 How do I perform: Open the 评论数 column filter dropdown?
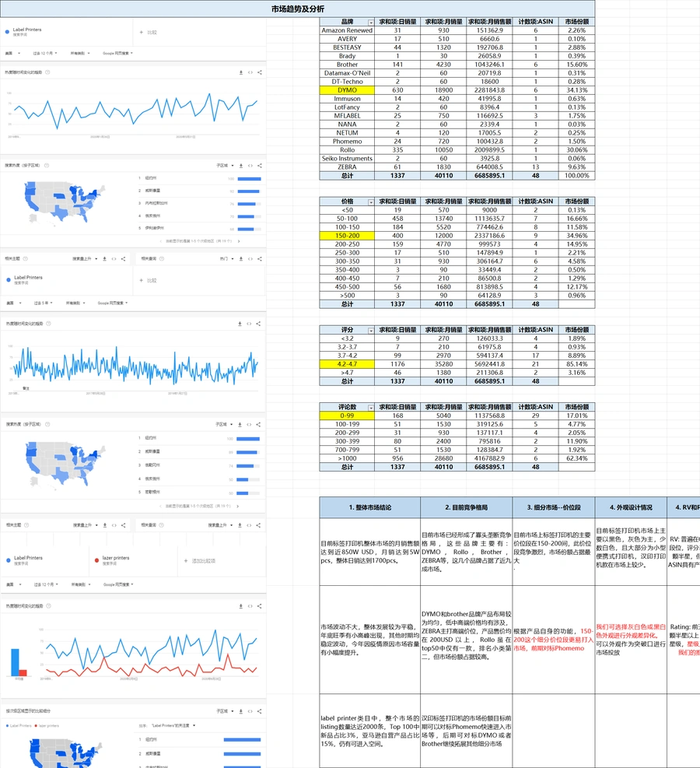point(371,408)
